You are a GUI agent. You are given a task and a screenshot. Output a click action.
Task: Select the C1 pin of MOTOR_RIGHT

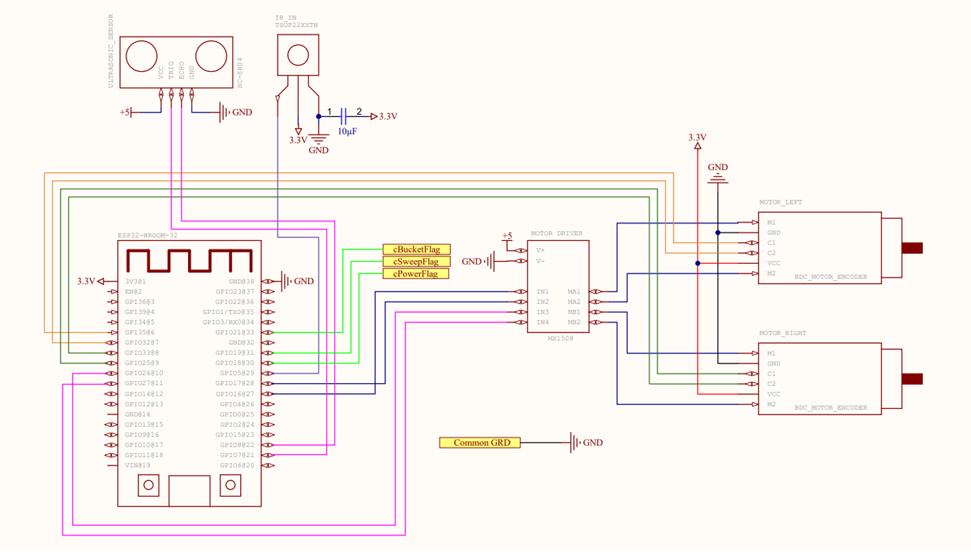[771, 374]
